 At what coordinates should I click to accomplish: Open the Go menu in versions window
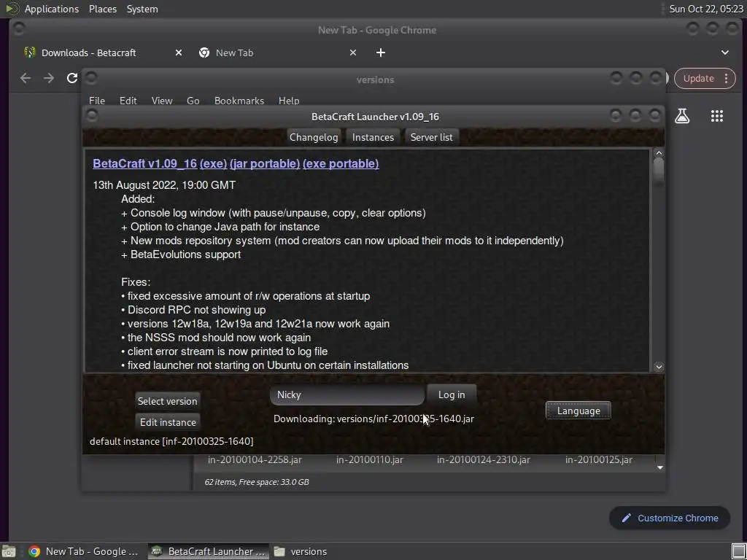coord(193,101)
